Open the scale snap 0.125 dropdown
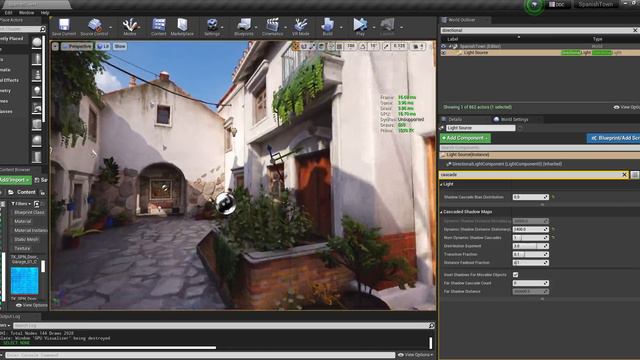The image size is (640, 360). (399, 46)
